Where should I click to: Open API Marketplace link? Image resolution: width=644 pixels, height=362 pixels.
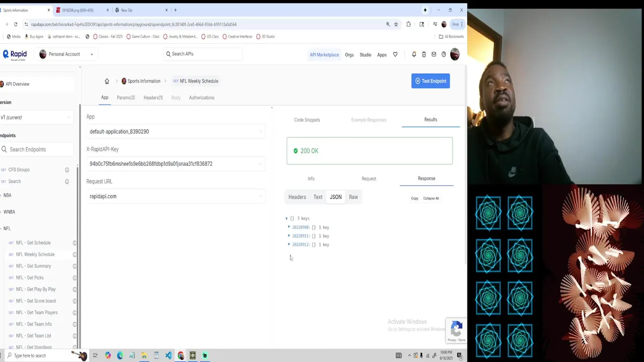click(x=324, y=55)
